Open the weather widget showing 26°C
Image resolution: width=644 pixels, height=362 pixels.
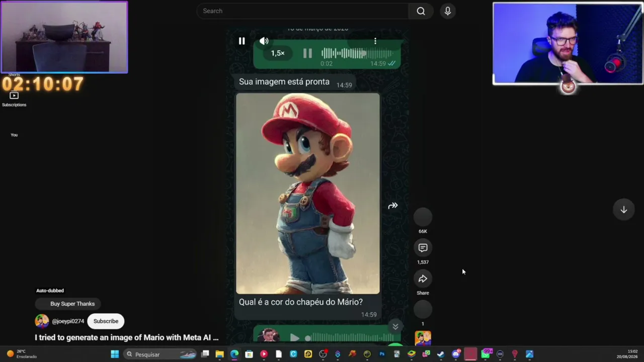[x=22, y=354]
